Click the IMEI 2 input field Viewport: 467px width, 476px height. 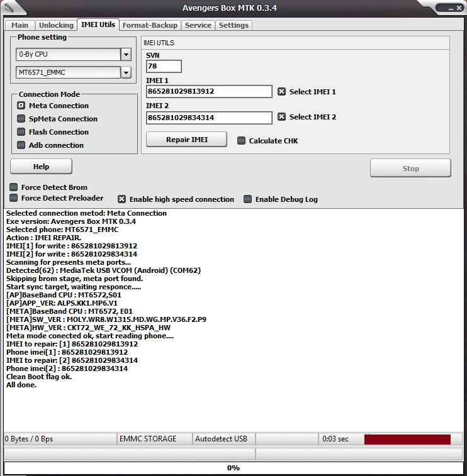tap(209, 118)
